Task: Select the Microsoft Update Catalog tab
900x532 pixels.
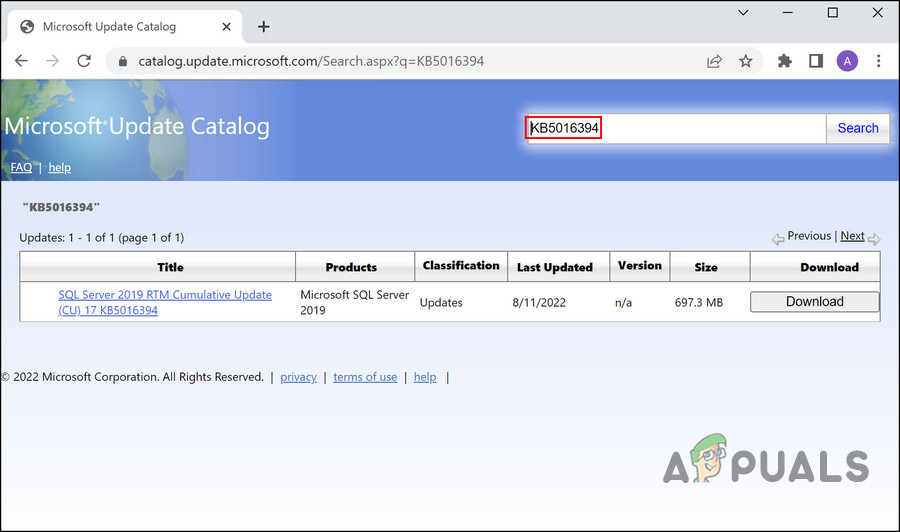Action: pyautogui.click(x=125, y=26)
